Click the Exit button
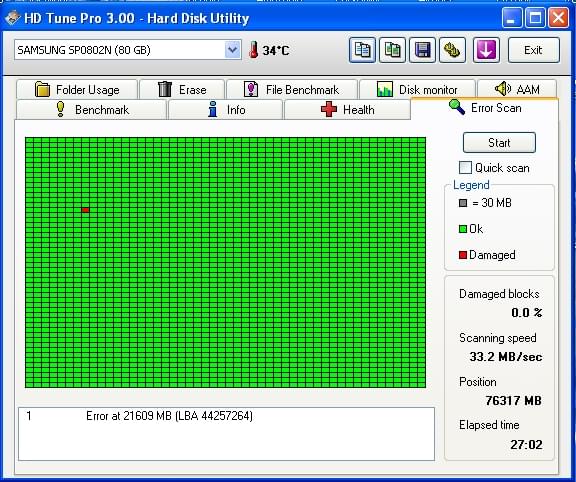 (533, 50)
